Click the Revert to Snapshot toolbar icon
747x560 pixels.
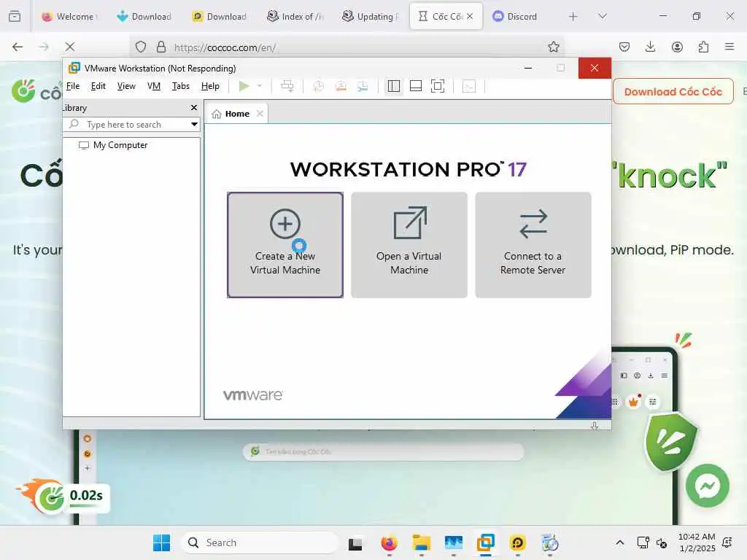[341, 86]
